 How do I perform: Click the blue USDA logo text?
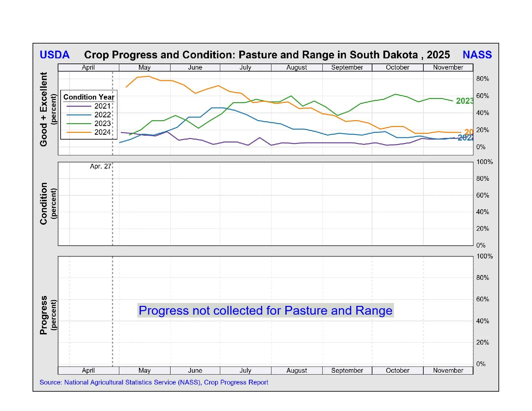[x=54, y=55]
